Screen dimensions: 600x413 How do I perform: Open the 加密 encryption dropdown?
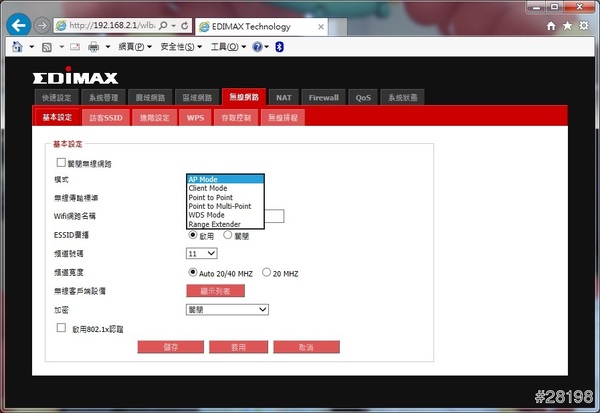pyautogui.click(x=227, y=310)
